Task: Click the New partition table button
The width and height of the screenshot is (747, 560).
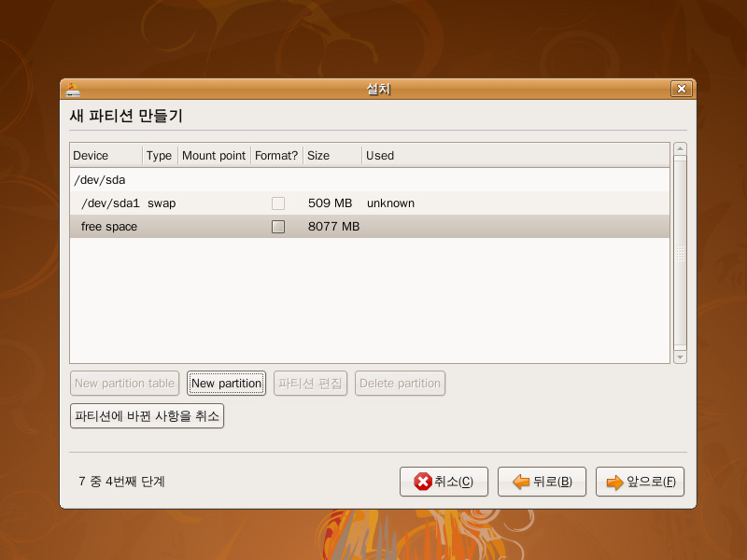Action: 124,384
